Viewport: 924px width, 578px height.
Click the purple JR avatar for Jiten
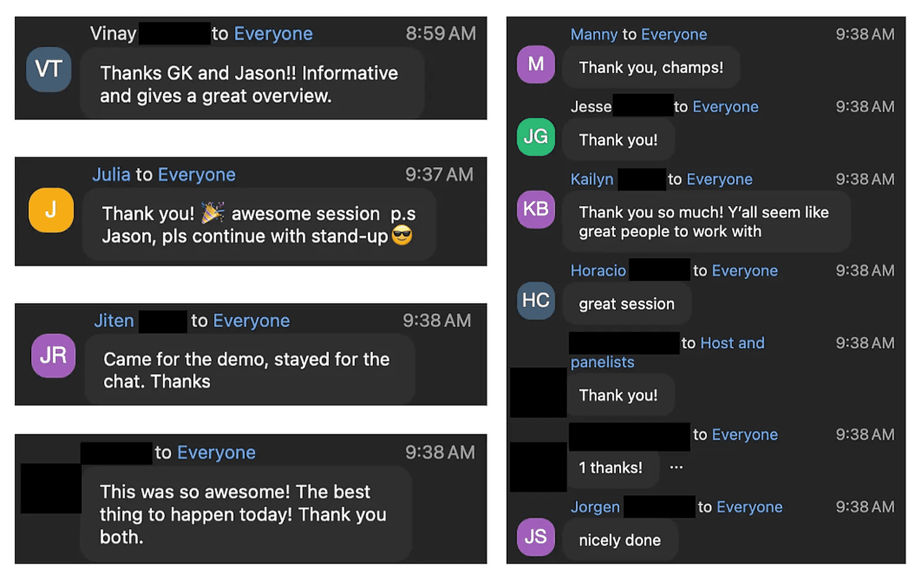coord(53,355)
